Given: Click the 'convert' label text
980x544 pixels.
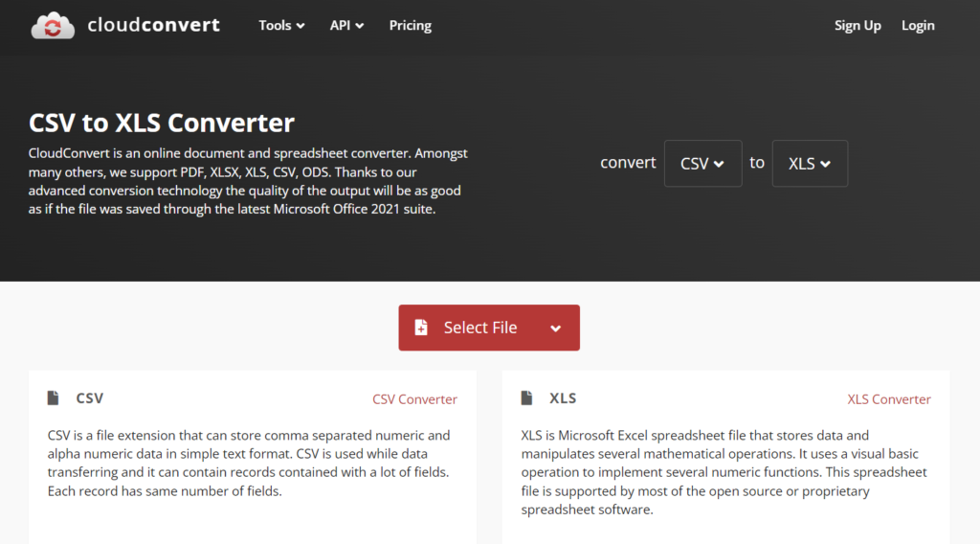Looking at the screenshot, I should tap(628, 163).
